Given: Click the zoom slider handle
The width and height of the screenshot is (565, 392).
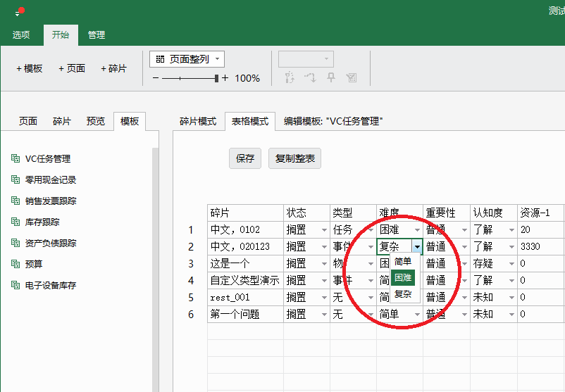Looking at the screenshot, I should (x=218, y=78).
